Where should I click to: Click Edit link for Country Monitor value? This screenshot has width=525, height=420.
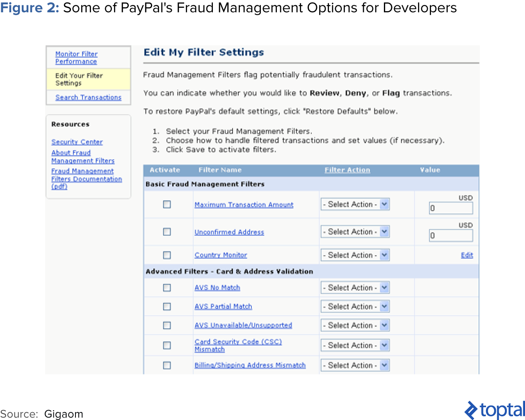coord(467,255)
